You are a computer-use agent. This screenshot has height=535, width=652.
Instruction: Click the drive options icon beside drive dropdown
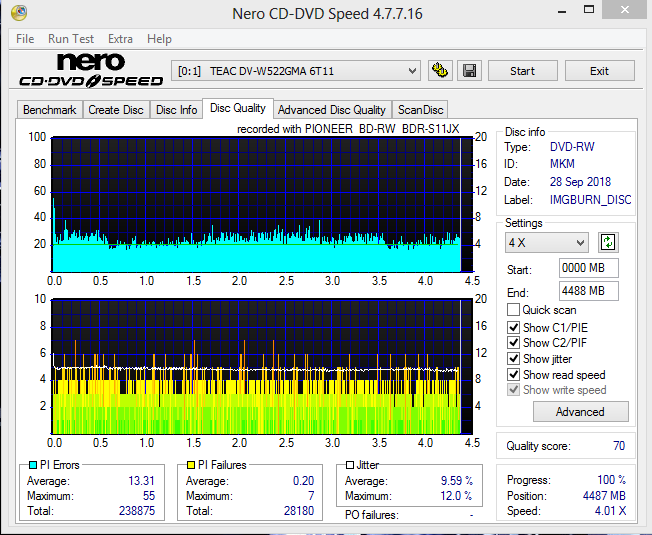click(440, 71)
